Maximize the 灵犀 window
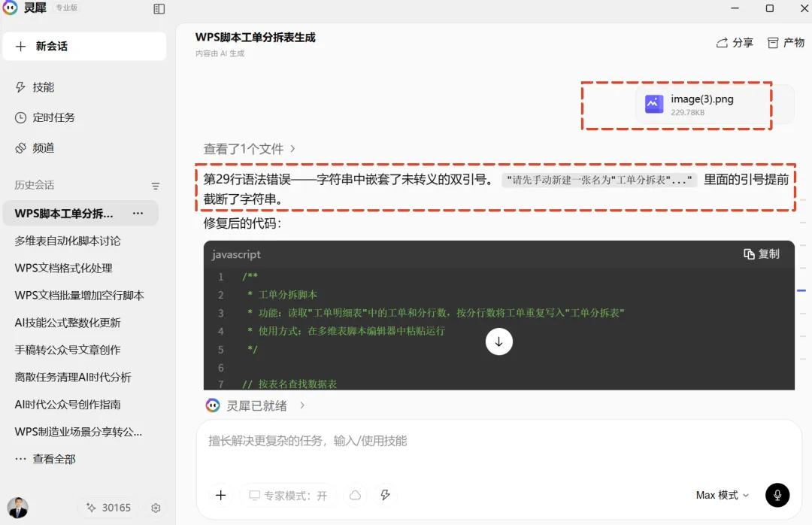Viewport: 812px width, 525px height. [770, 8]
